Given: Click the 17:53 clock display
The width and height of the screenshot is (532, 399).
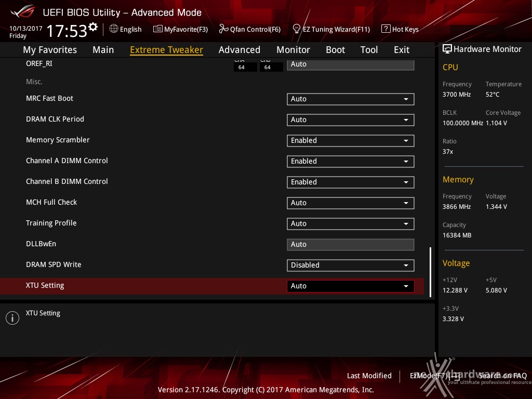Looking at the screenshot, I should 67,31.
